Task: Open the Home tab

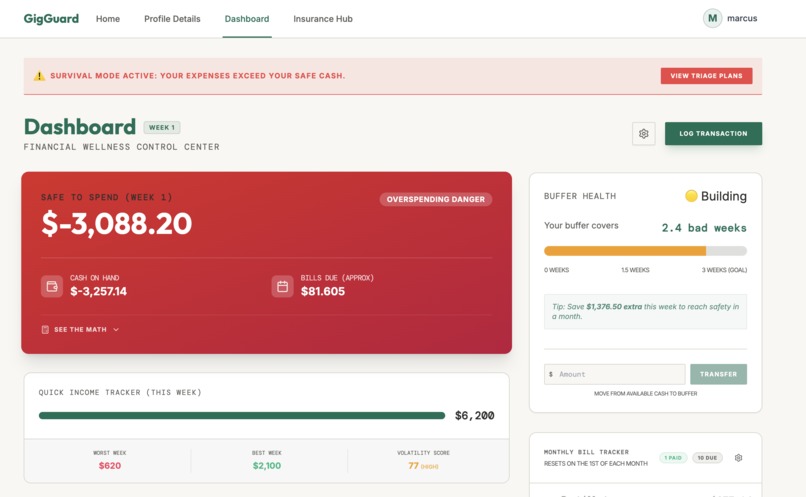Action: pyautogui.click(x=108, y=19)
